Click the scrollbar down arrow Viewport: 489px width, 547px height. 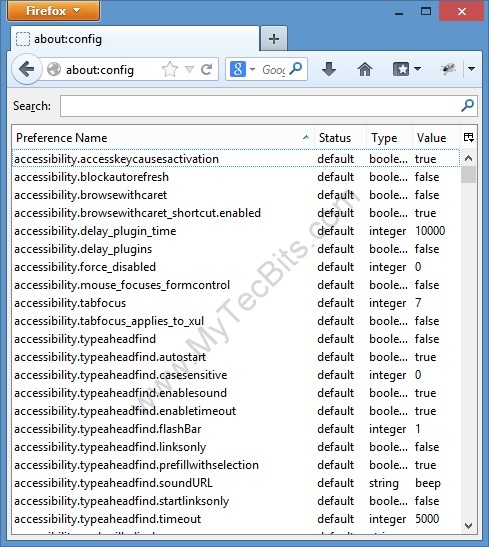469,525
